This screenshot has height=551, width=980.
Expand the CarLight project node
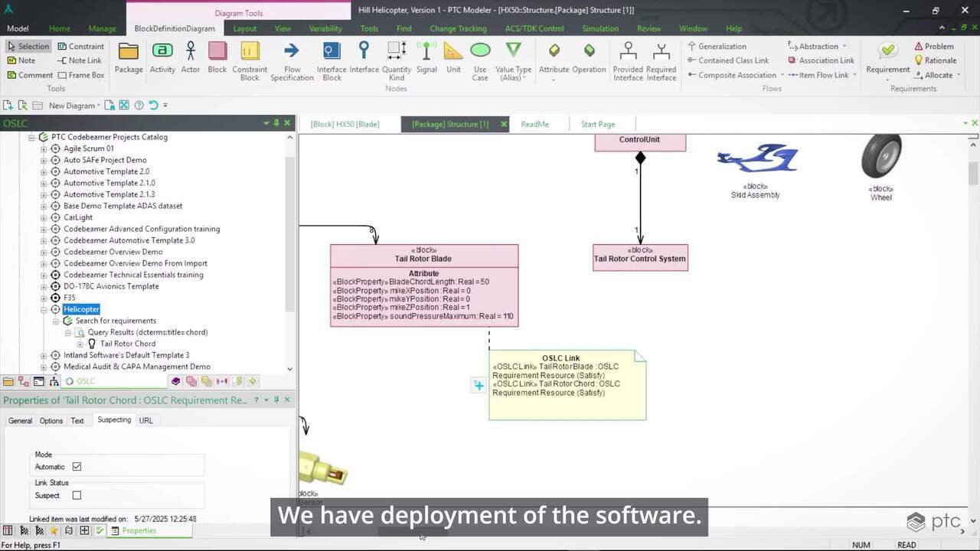click(44, 217)
